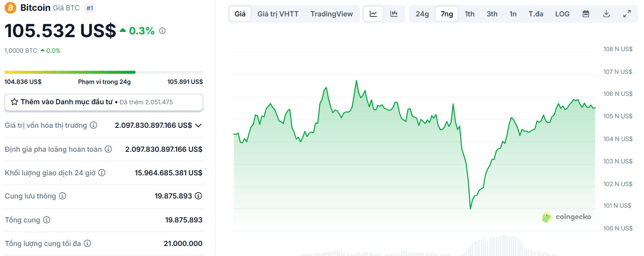Click the Đã thêm 2.051.475 text
Viewport: 644px width, 256px height.
pos(146,102)
